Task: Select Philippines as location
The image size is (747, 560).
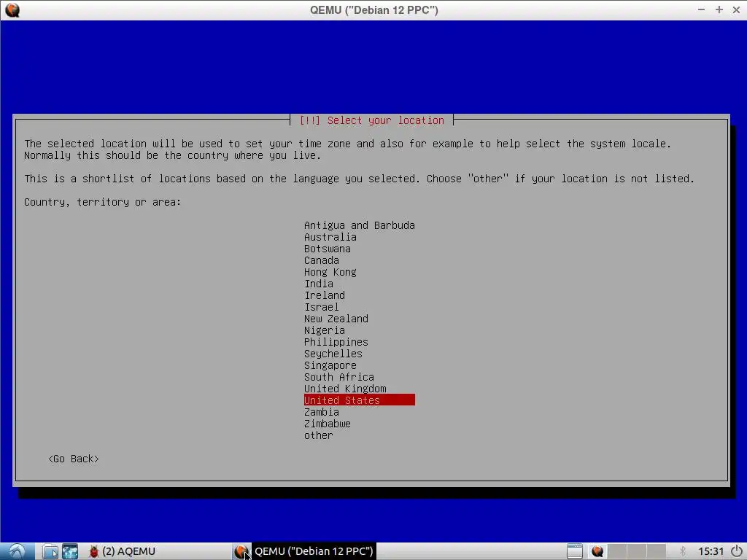Action: (x=336, y=342)
